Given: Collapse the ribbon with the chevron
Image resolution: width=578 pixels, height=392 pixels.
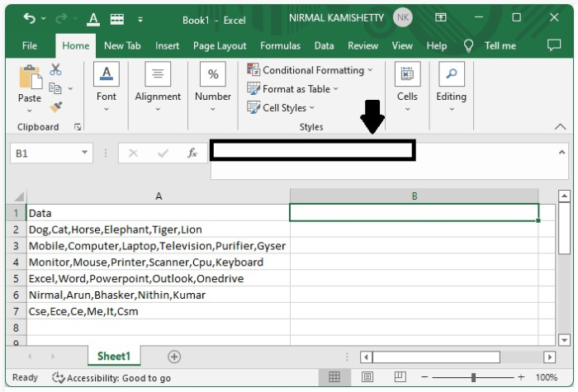Looking at the screenshot, I should click(x=560, y=127).
